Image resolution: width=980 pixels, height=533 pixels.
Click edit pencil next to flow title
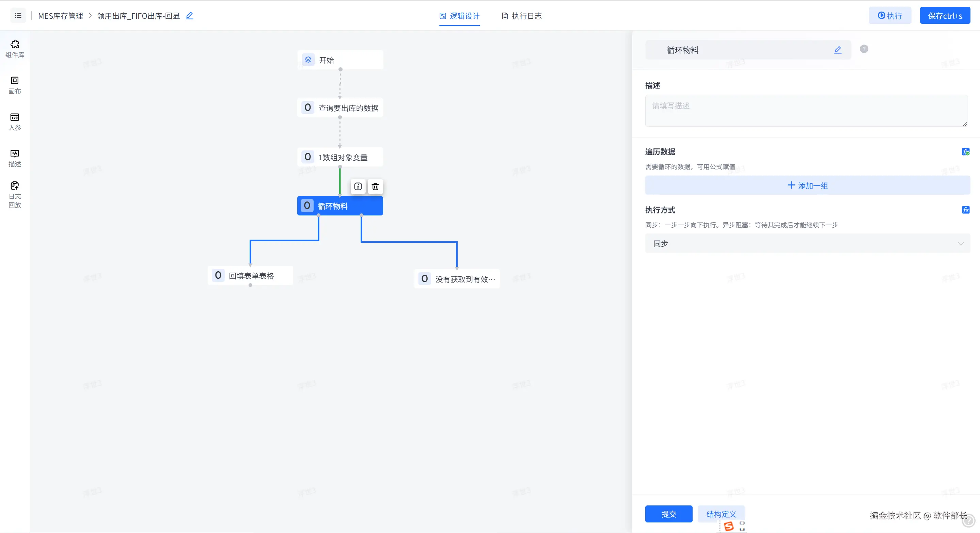tap(189, 16)
